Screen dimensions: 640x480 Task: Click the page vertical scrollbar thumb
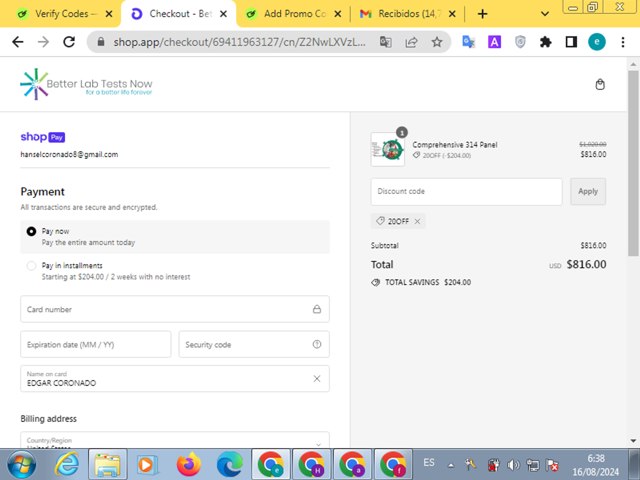(633, 163)
